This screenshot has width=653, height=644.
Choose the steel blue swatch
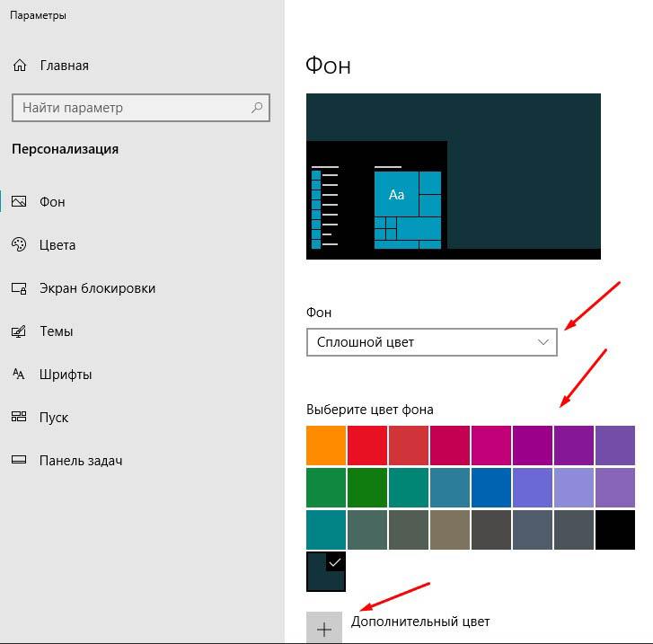point(450,488)
